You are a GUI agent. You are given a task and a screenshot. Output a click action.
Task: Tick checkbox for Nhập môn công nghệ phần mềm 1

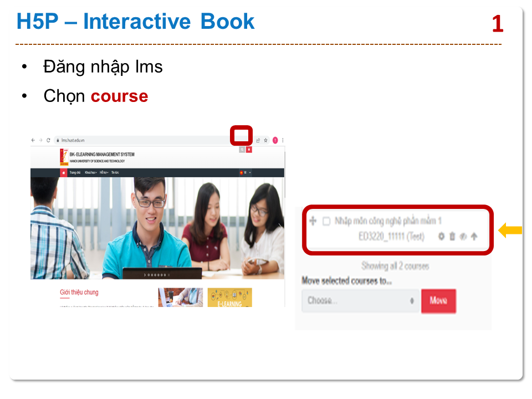click(326, 221)
